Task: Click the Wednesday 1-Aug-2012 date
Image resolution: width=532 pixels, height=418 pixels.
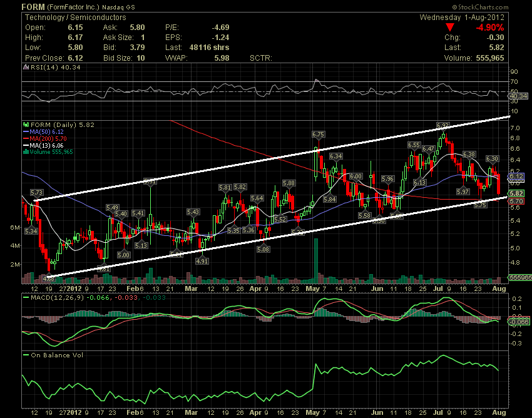Action: click(x=462, y=18)
